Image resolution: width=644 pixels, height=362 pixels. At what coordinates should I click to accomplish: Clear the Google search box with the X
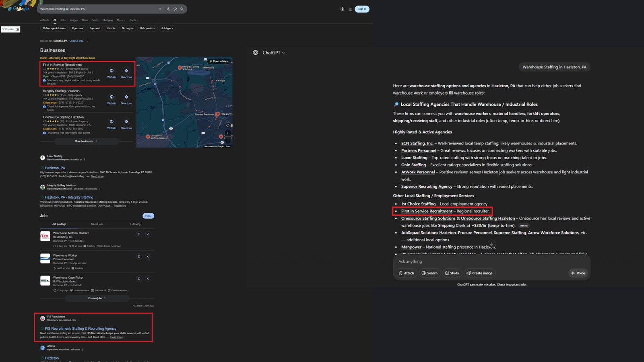click(159, 9)
